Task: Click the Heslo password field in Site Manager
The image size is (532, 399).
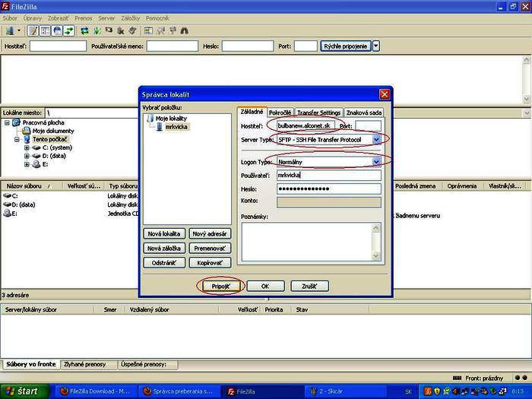Action: point(328,188)
